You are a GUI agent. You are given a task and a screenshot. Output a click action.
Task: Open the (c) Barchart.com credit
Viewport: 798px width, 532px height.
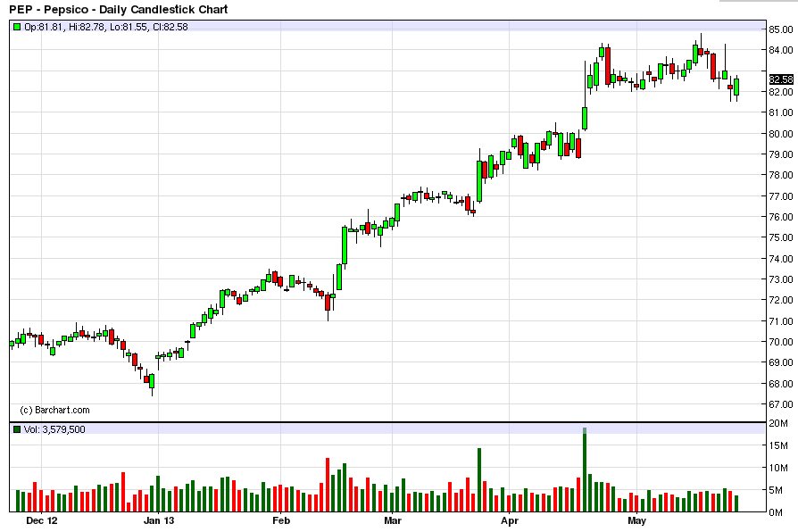(x=55, y=410)
